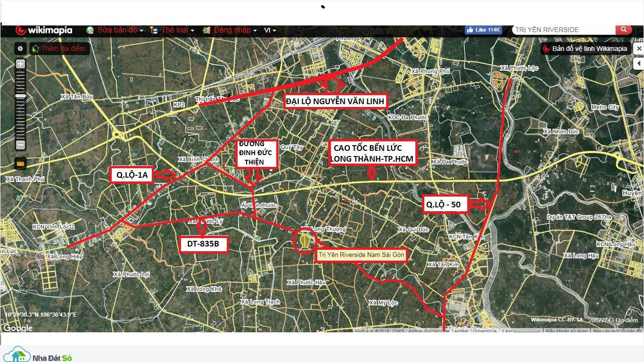
Task: Click the Quy Tây map label
Action: coord(292,147)
